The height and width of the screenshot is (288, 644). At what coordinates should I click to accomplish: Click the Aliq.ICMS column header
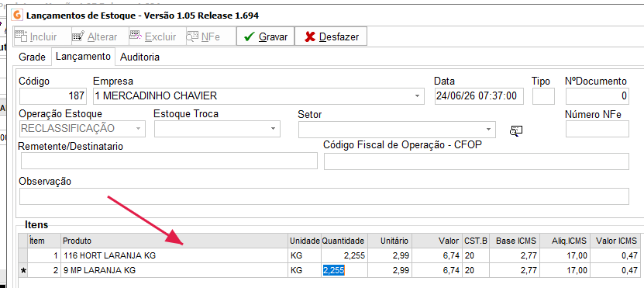565,241
